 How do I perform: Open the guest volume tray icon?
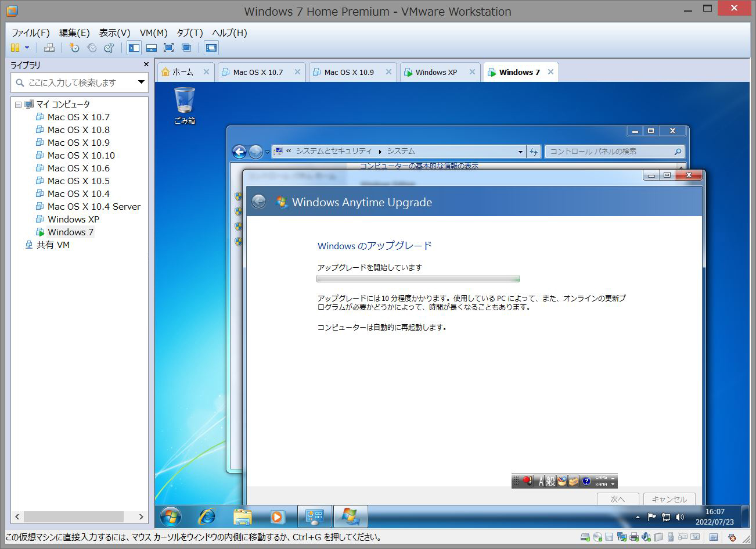[680, 516]
